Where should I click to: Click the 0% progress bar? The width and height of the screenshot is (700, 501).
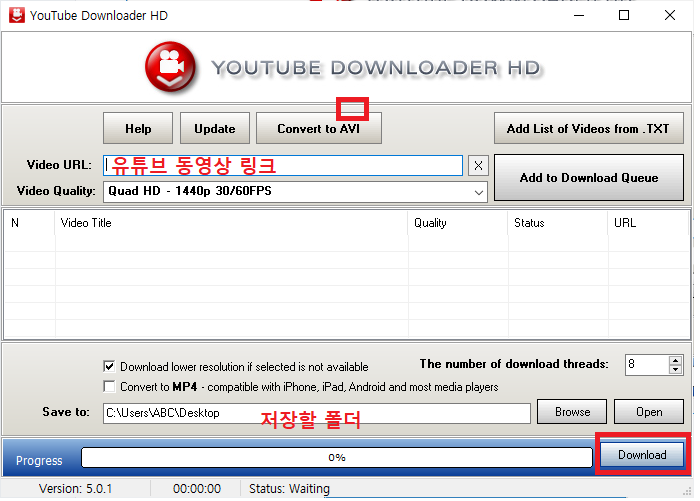tap(337, 458)
